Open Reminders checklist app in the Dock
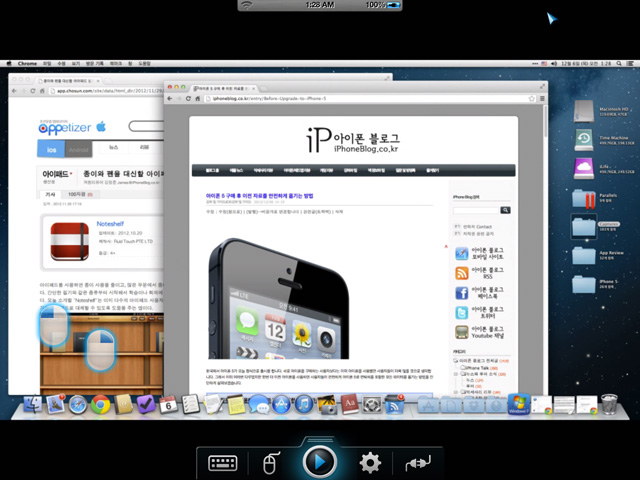The height and width of the screenshot is (480, 640). pyautogui.click(x=191, y=405)
